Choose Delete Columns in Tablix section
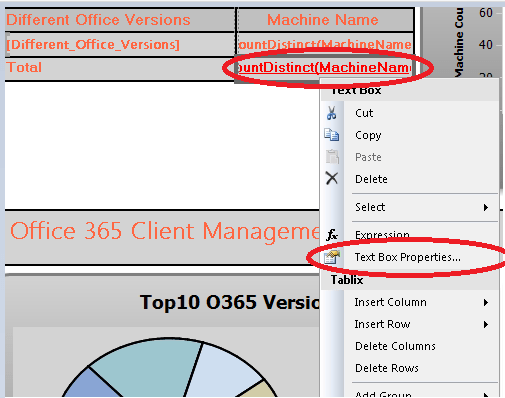Viewport: 505px width, 398px height. click(x=395, y=346)
